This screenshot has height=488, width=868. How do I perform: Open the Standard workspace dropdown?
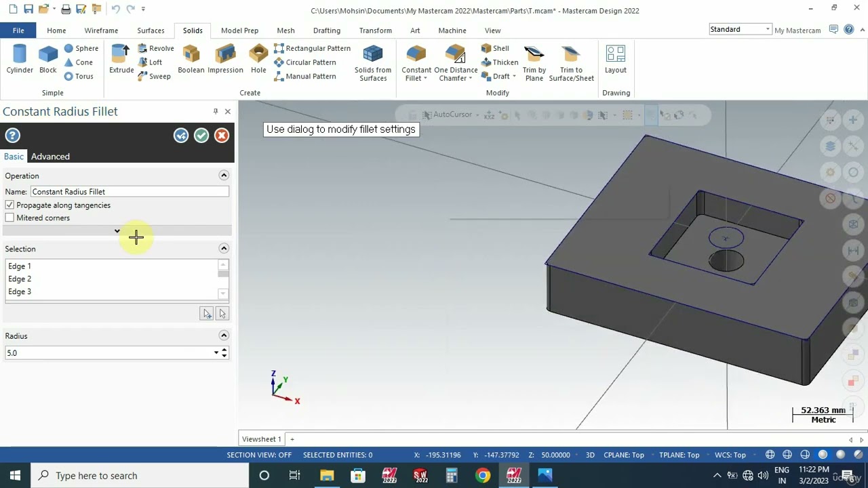click(x=767, y=29)
